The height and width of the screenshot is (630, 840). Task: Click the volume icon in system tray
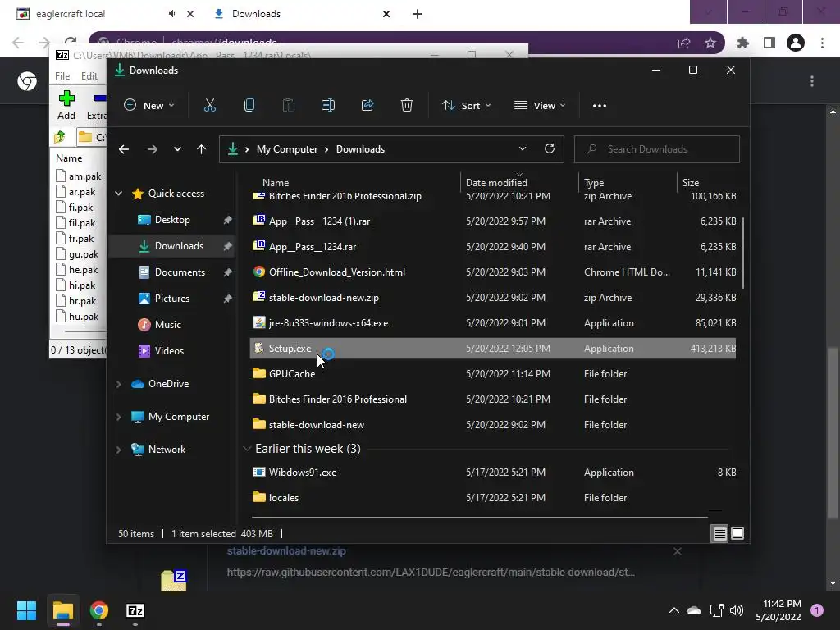tap(737, 610)
